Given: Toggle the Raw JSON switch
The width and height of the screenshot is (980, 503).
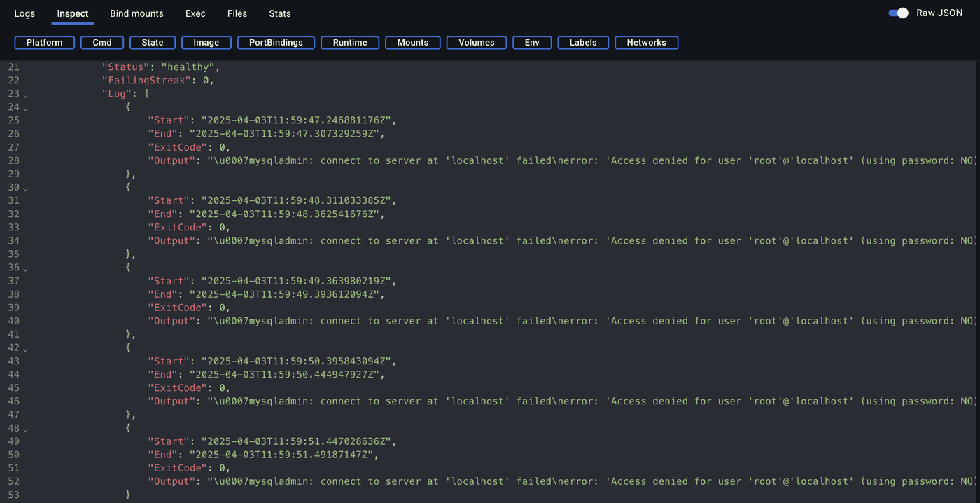Looking at the screenshot, I should tap(898, 13).
